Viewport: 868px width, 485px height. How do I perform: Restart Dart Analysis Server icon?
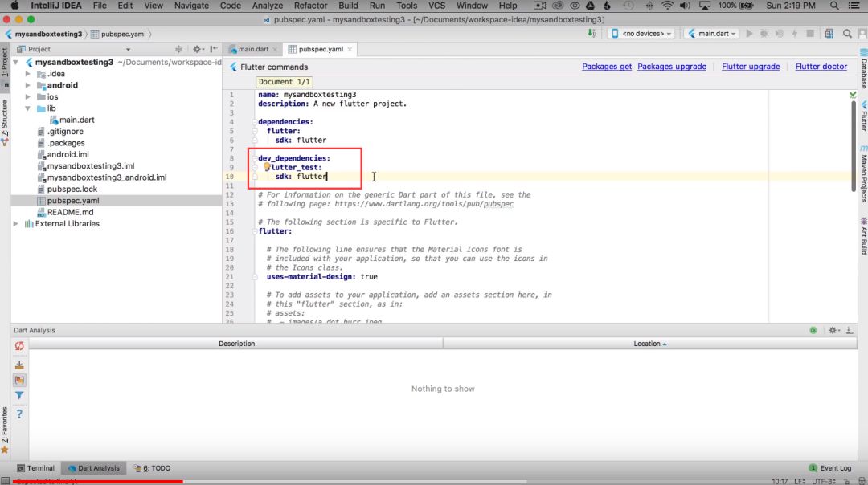pos(19,345)
